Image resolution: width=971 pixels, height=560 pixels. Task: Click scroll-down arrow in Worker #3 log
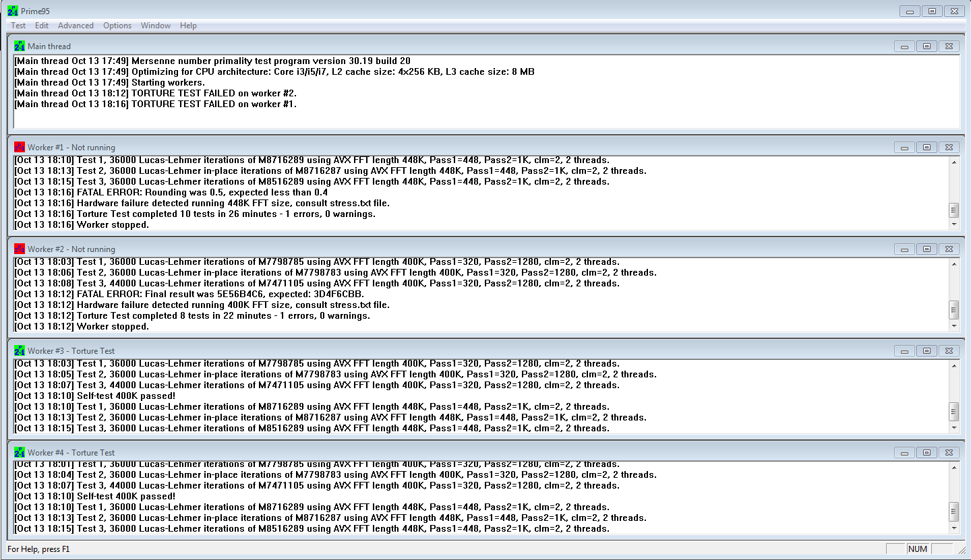tap(953, 428)
